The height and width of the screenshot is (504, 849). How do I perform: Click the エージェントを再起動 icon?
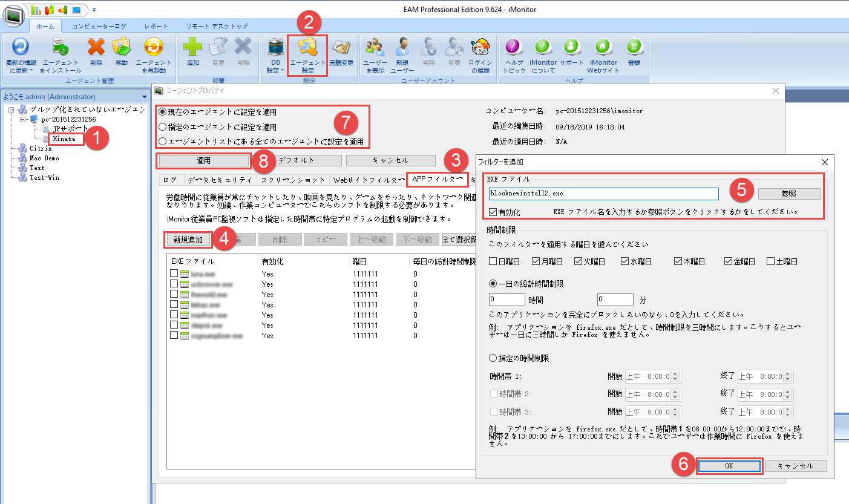click(154, 48)
